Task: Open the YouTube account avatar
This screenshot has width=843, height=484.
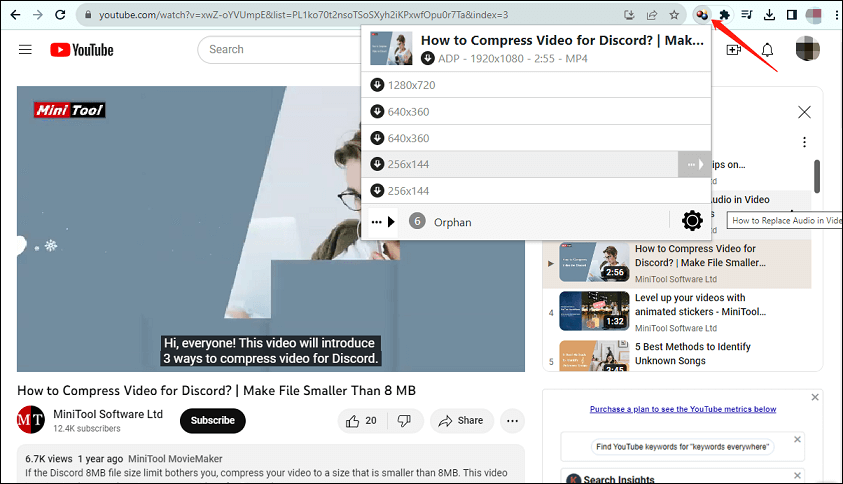Action: [x=808, y=49]
